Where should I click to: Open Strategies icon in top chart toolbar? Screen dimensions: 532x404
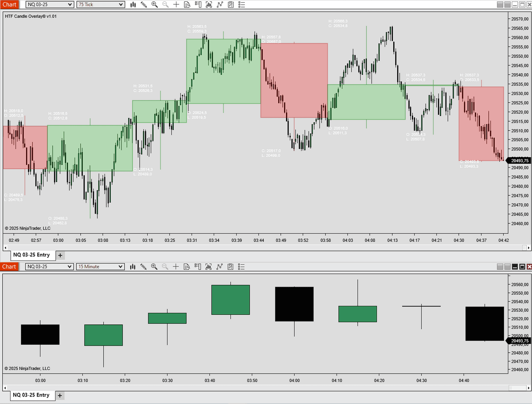(x=231, y=4)
